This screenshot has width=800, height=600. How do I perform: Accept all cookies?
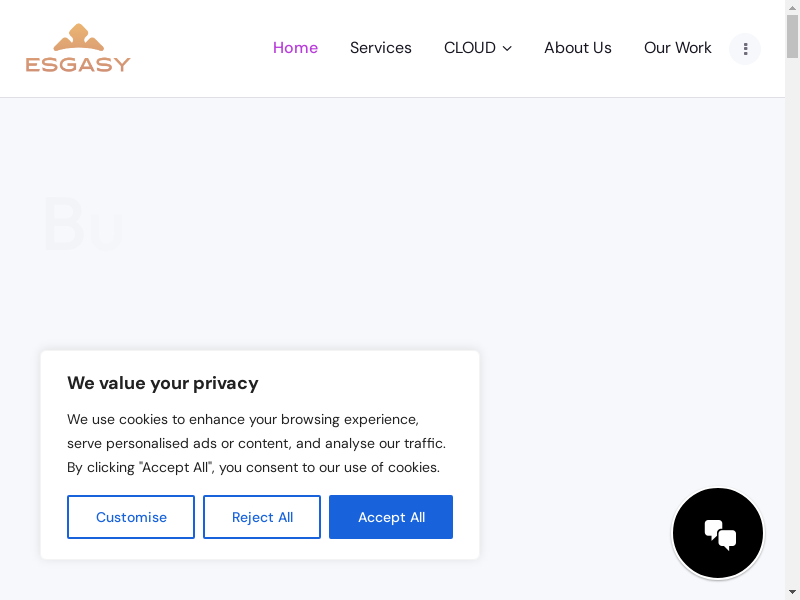(391, 517)
